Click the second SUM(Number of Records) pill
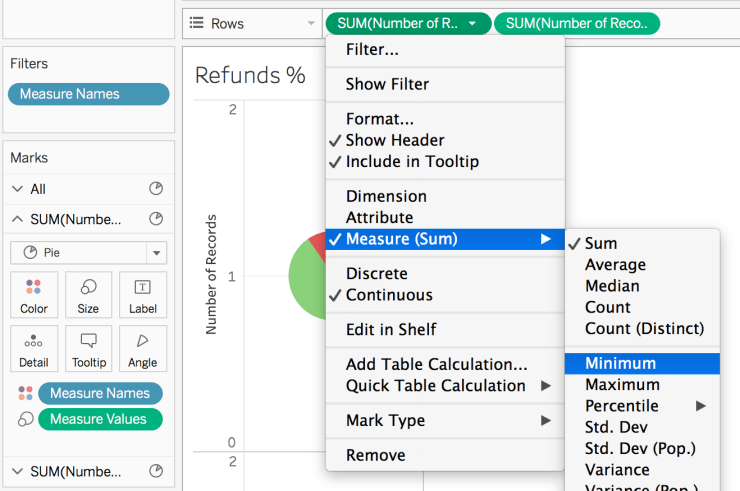This screenshot has width=740, height=491. click(x=576, y=23)
